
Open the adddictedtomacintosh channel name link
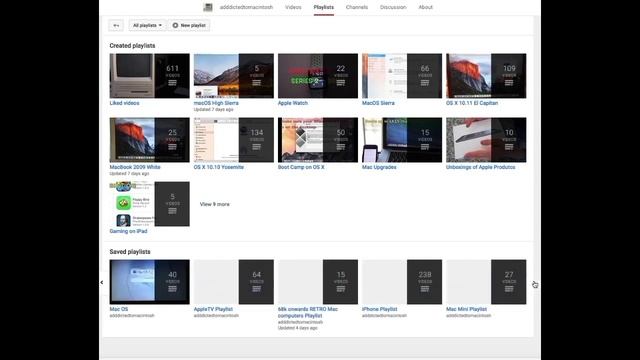point(246,7)
